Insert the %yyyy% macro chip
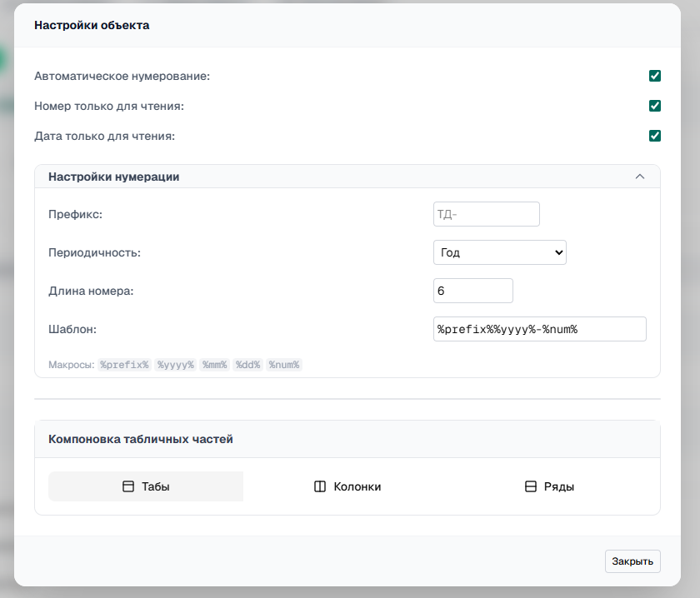This screenshot has height=598, width=700. coord(176,365)
